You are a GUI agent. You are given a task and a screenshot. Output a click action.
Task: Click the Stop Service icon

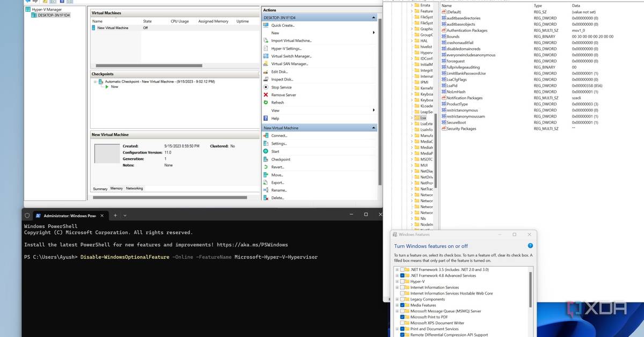coord(266,87)
